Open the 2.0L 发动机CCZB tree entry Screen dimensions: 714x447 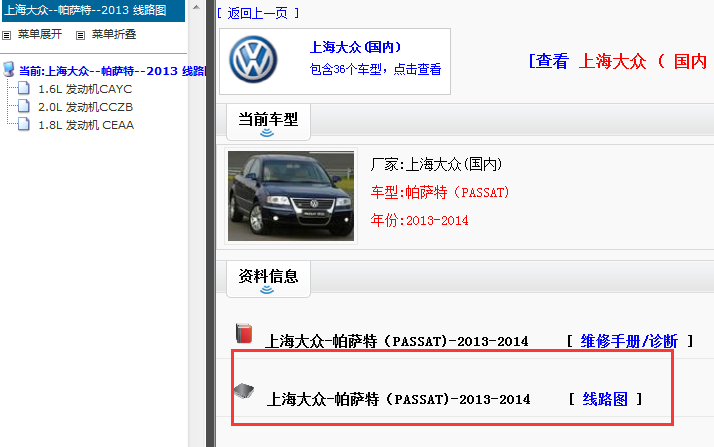pyautogui.click(x=86, y=107)
